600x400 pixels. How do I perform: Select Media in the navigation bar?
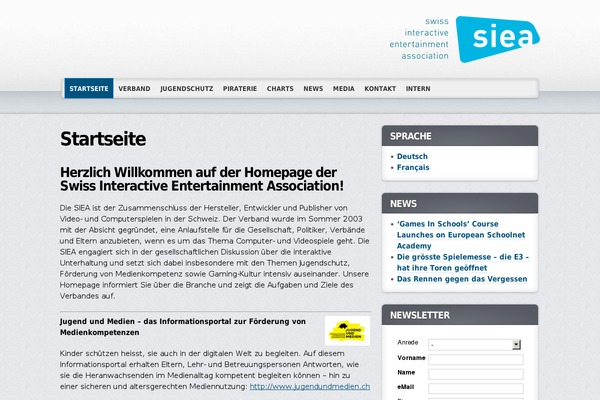tap(344, 88)
